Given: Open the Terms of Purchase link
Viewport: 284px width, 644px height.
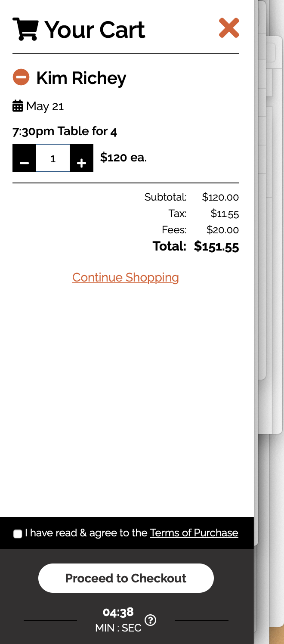Looking at the screenshot, I should click(194, 533).
